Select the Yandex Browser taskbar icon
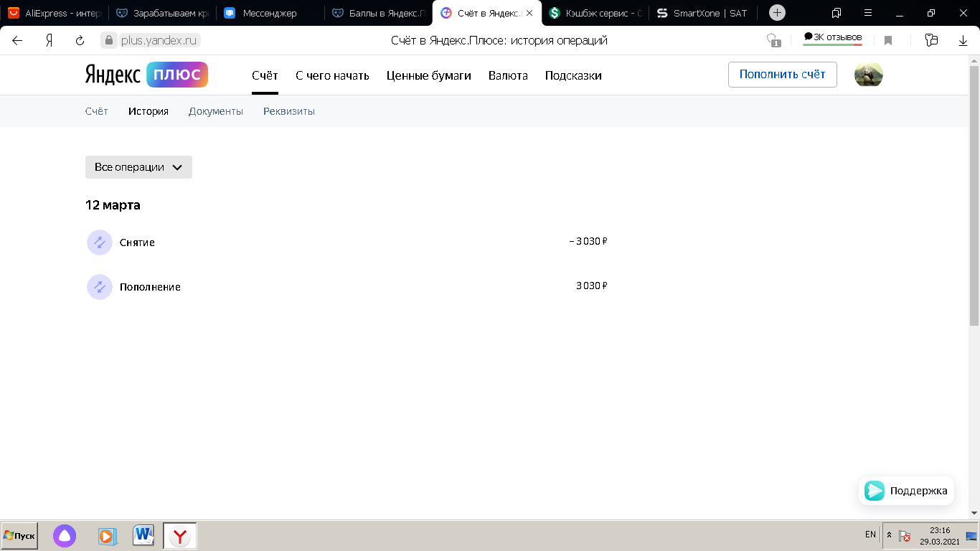Screen dimensions: 980x551 click(180, 536)
